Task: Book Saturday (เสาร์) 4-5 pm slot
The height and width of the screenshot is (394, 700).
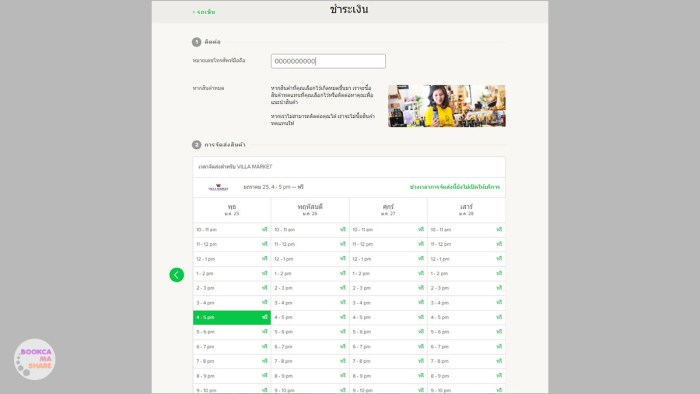Action: [466, 317]
